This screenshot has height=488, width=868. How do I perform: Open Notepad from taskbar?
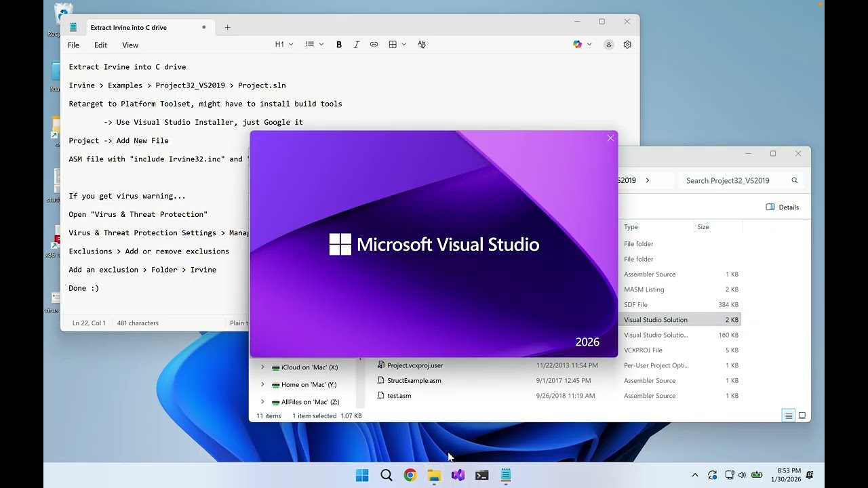506,475
